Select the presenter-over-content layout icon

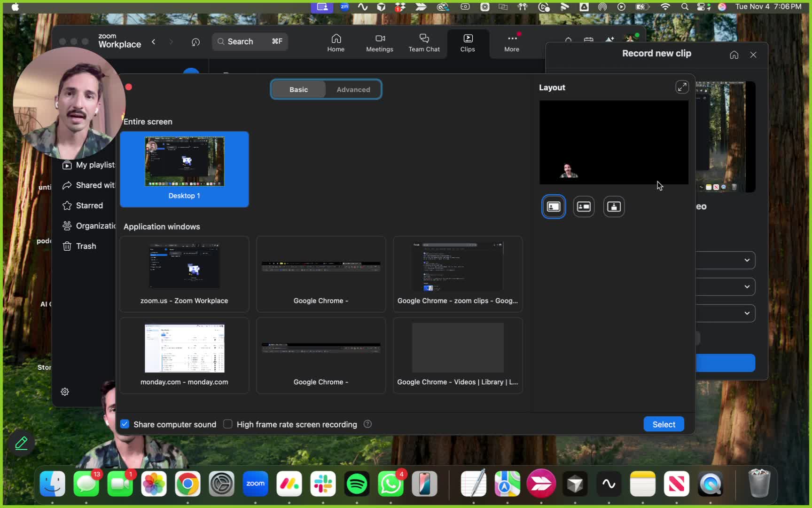click(614, 206)
